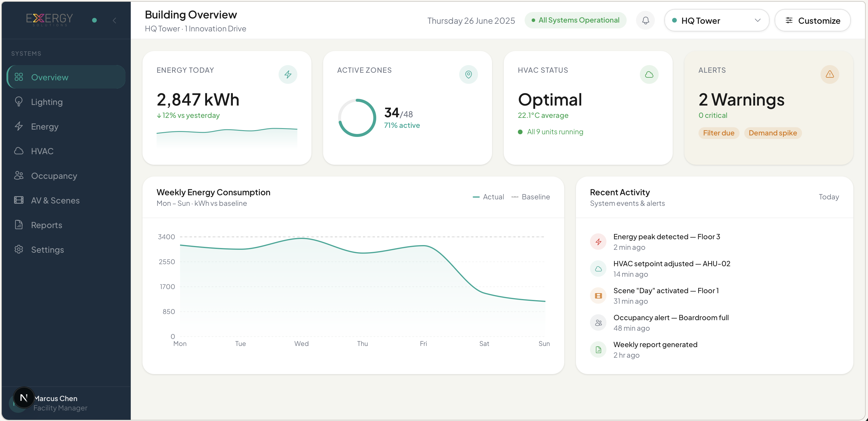Click the Lighting bulb icon in the sidebar
Screen dimensions: 868x421
pos(19,101)
